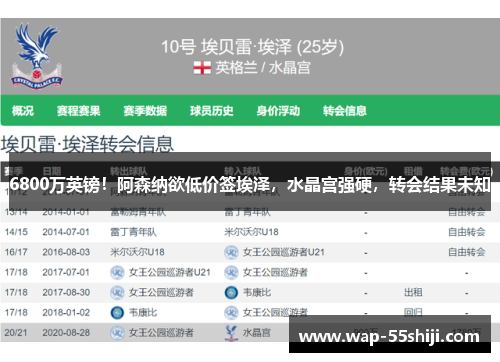The height and width of the screenshot is (362, 500).
Task: Click the Wycombe badge in 2018-01-02 row
Action: (x=117, y=313)
